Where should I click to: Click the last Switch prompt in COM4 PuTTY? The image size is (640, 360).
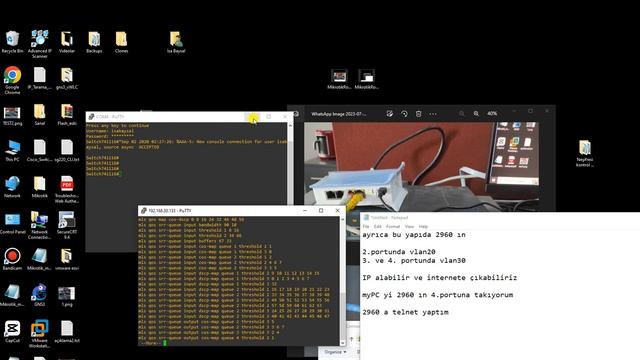(x=102, y=174)
